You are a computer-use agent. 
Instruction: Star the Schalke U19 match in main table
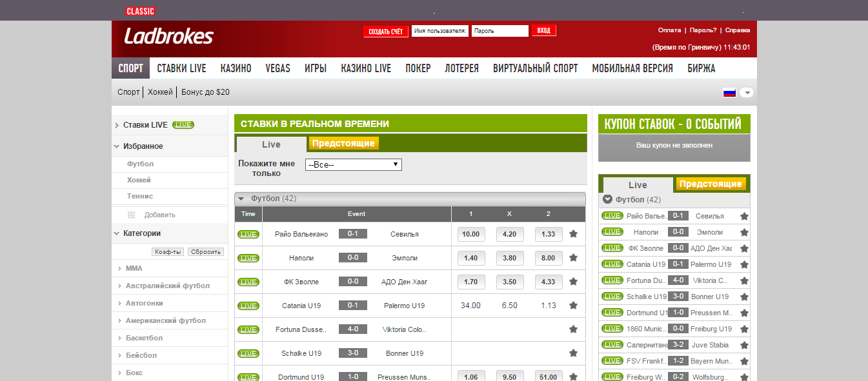pyautogui.click(x=573, y=353)
